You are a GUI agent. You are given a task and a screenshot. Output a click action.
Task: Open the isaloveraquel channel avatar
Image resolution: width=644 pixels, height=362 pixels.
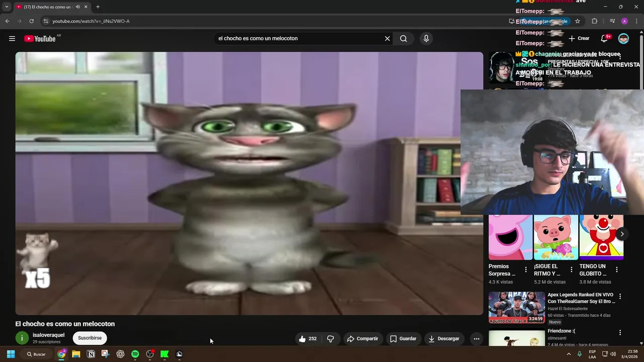[x=22, y=338]
